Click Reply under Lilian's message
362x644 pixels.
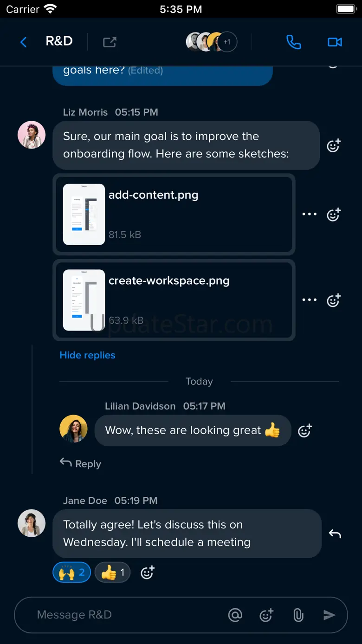click(80, 463)
